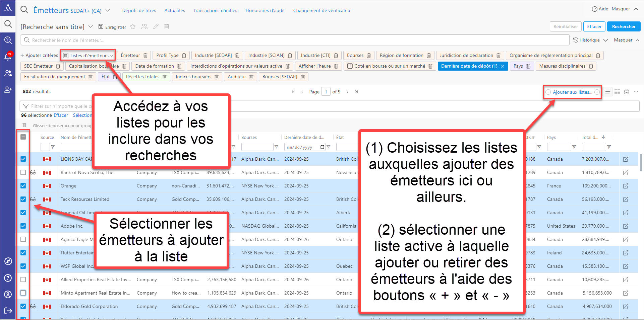
Task: Uncheck the Orange row checkbox
Action: (x=23, y=186)
